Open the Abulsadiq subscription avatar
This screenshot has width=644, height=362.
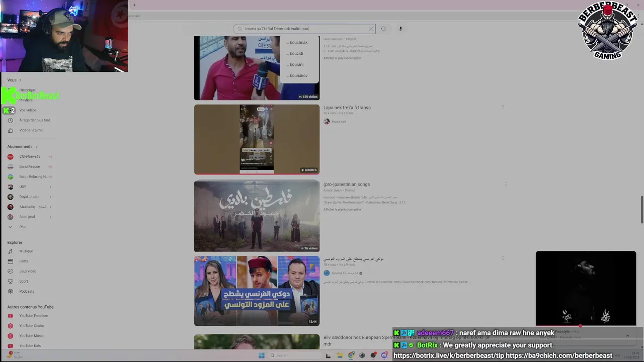pos(10,207)
